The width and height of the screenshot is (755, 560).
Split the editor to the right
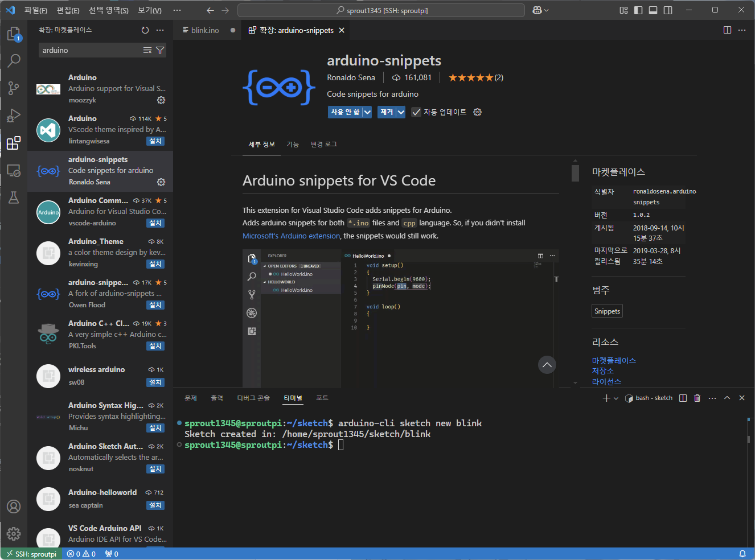[727, 30]
